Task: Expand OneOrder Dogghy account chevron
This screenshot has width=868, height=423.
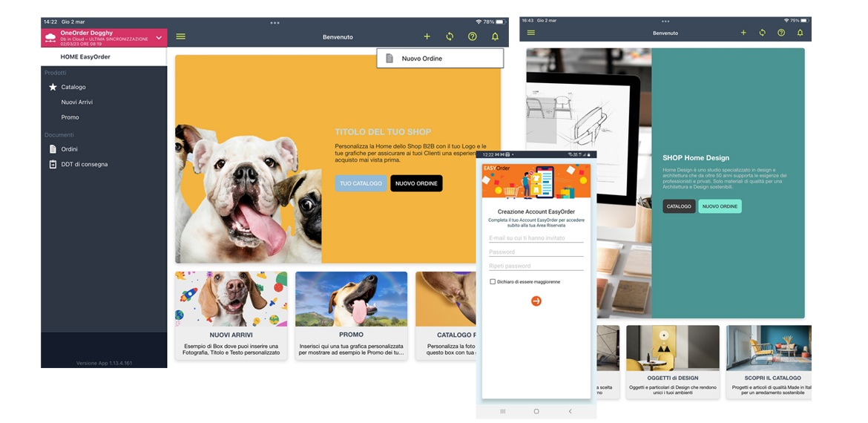Action: [159, 37]
